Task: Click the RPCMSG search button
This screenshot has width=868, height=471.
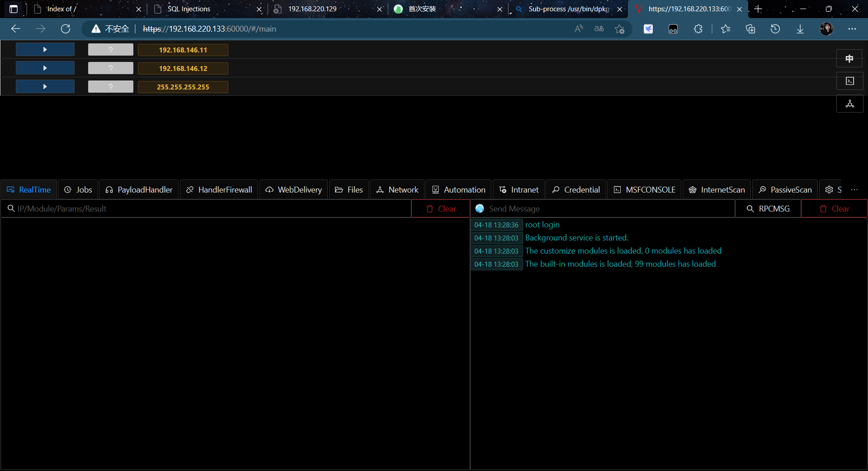Action: (768, 208)
